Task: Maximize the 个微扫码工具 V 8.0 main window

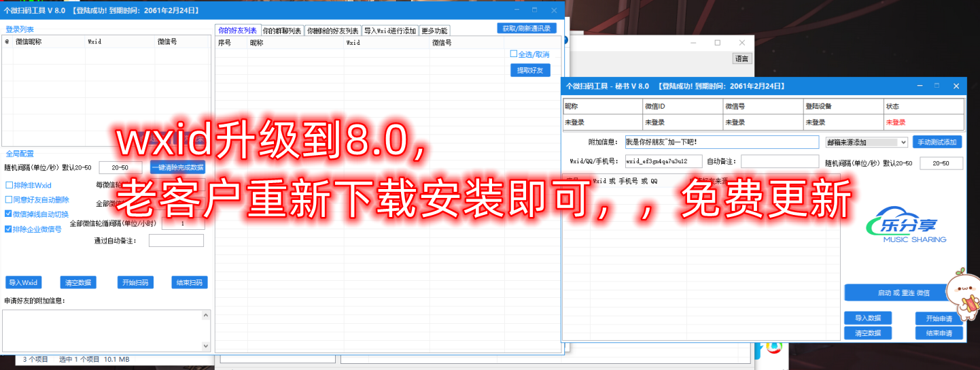Action: pos(535,10)
